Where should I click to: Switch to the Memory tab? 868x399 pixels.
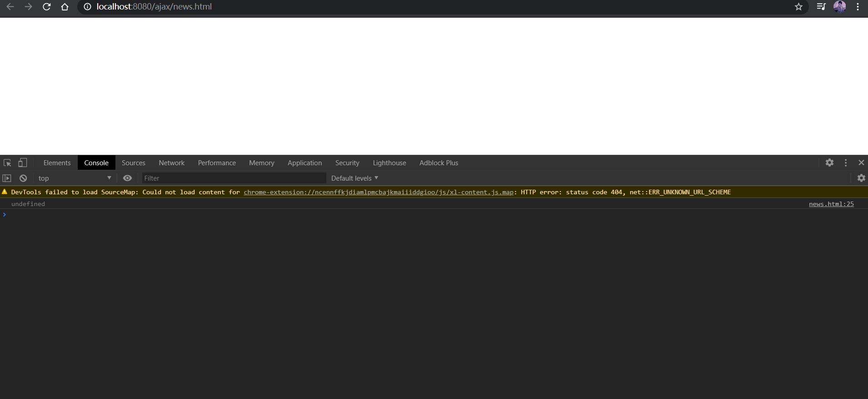point(262,163)
